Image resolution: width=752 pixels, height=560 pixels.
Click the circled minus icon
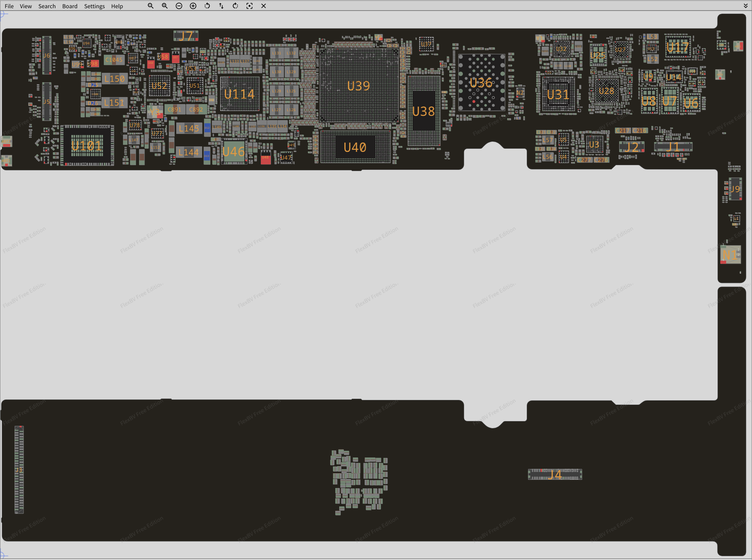[x=179, y=6]
